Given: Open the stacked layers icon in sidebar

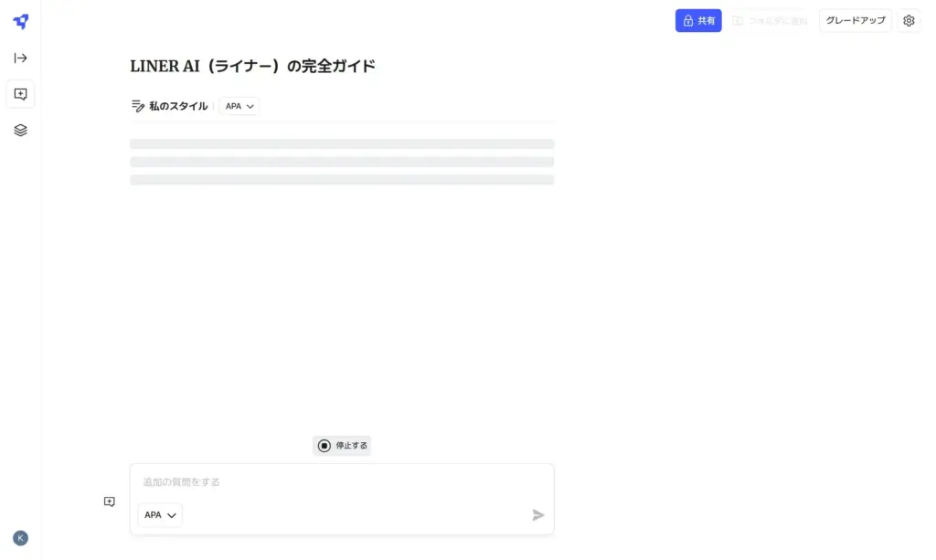Looking at the screenshot, I should [x=20, y=130].
